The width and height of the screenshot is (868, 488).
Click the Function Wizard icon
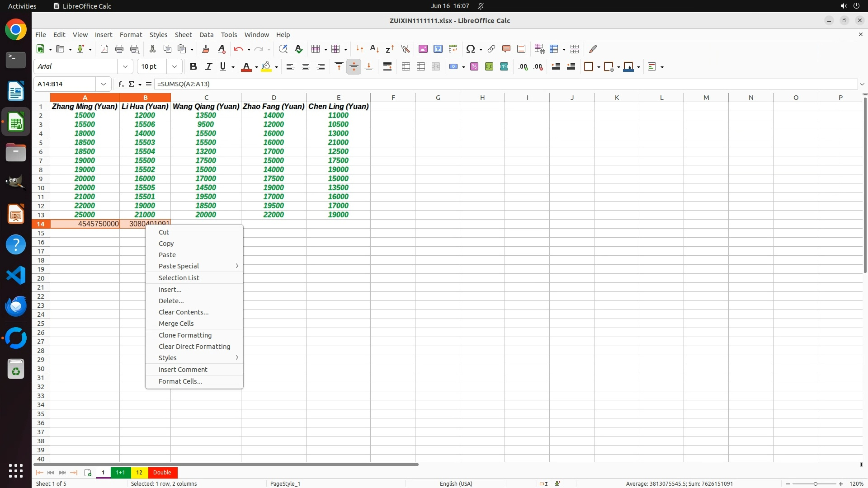pos(121,84)
